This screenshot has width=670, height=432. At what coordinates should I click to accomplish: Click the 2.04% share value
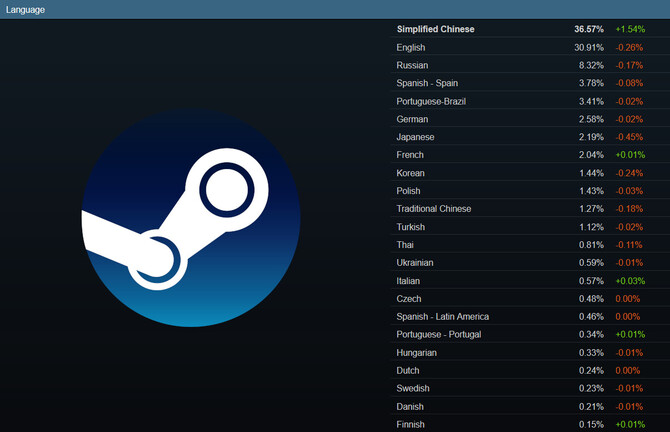pyautogui.click(x=591, y=155)
